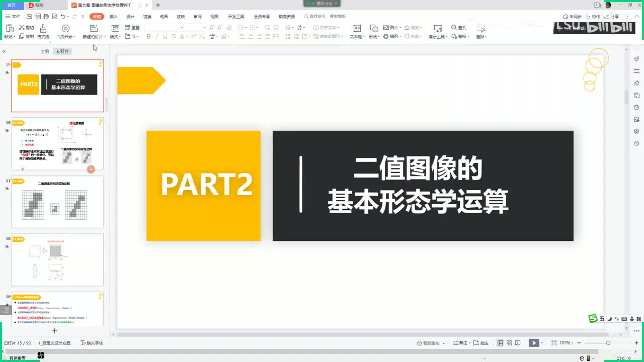
Task: Switch to the 插入 ribbon tab
Action: click(x=114, y=17)
